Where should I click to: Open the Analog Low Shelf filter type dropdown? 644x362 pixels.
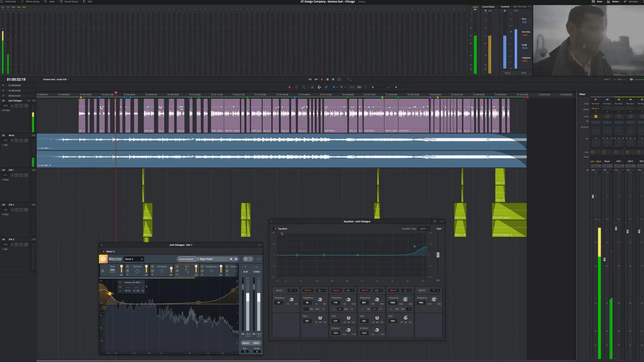pos(134,282)
